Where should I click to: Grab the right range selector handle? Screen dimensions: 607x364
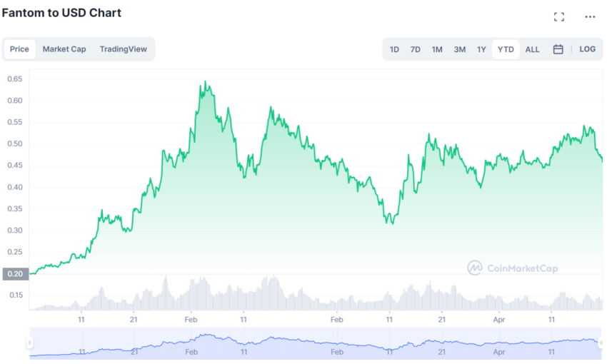tap(601, 343)
